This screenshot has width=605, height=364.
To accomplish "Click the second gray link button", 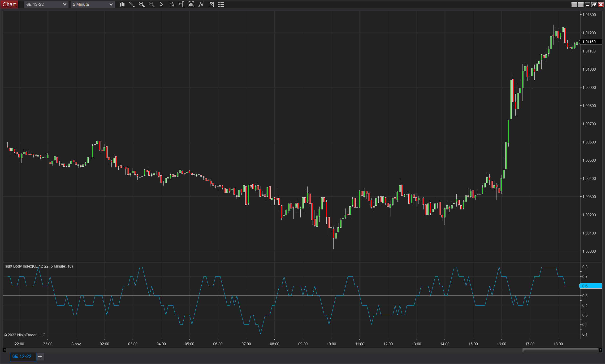I will (x=581, y=4).
